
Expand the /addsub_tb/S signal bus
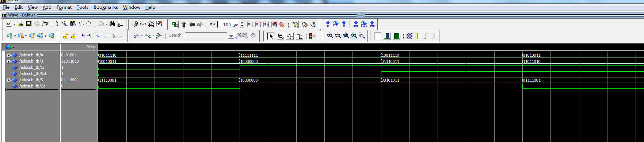pos(8,80)
